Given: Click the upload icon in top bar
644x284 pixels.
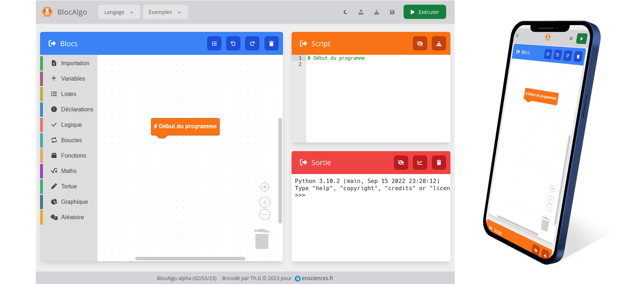Looking at the screenshot, I should (x=361, y=12).
